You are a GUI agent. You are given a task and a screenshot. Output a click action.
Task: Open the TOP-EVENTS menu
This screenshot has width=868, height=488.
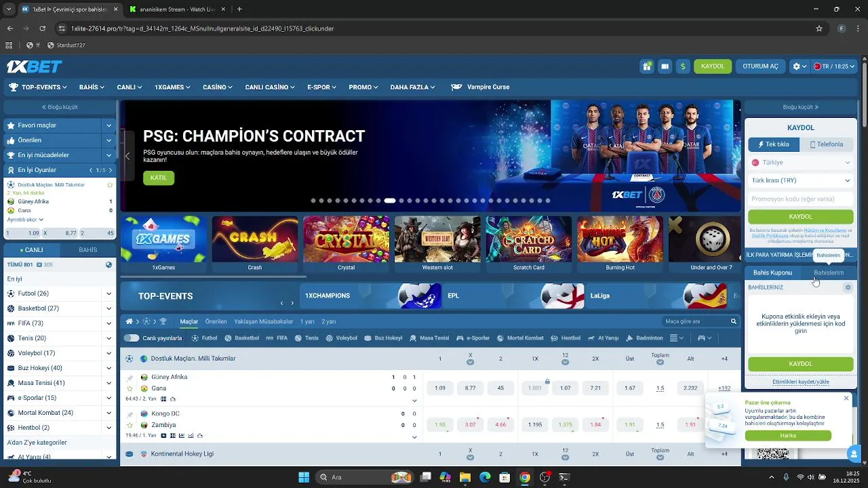click(38, 87)
